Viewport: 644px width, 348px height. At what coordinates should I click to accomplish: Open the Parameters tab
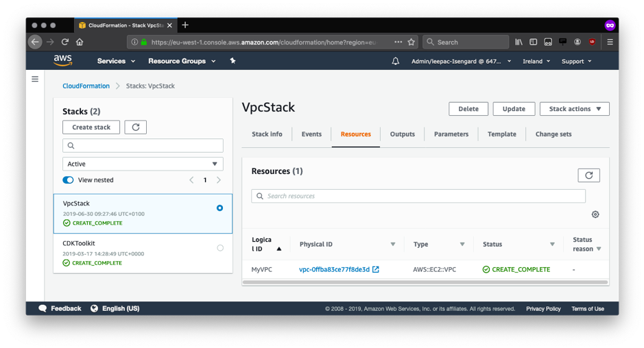pyautogui.click(x=451, y=134)
